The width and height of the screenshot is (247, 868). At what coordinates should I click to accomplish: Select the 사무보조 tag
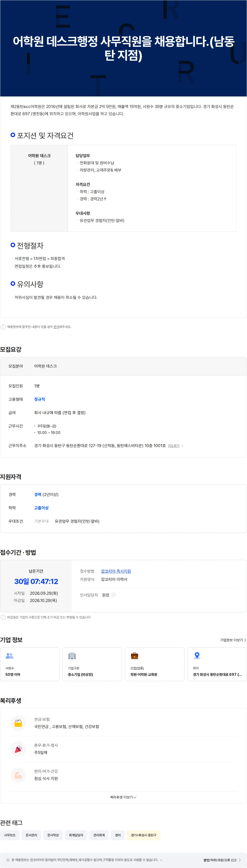pyautogui.click(x=10, y=835)
